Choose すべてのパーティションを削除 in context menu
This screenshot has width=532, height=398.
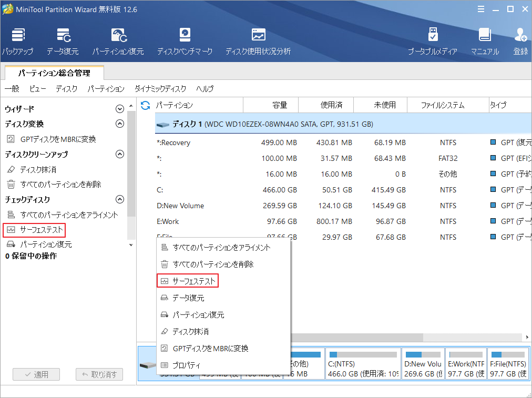click(x=223, y=264)
